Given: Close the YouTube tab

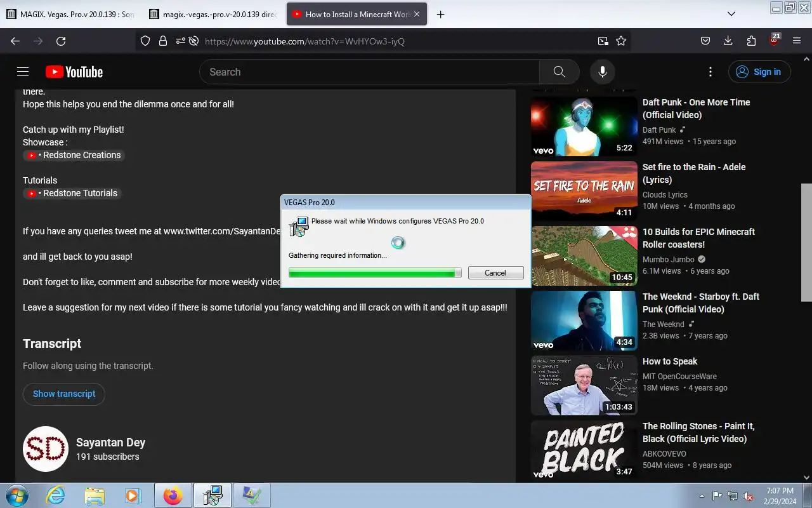Looking at the screenshot, I should coord(418,14).
